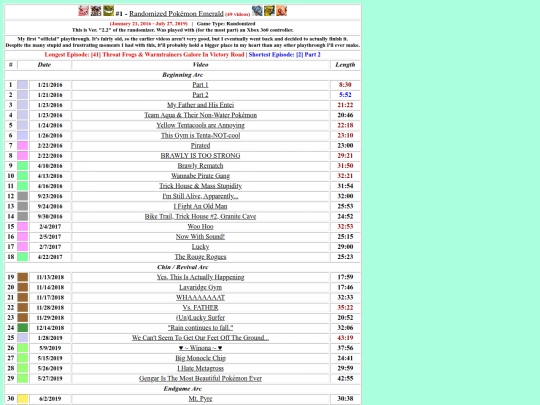
Task: Click the length value 43:19
Action: point(345,338)
